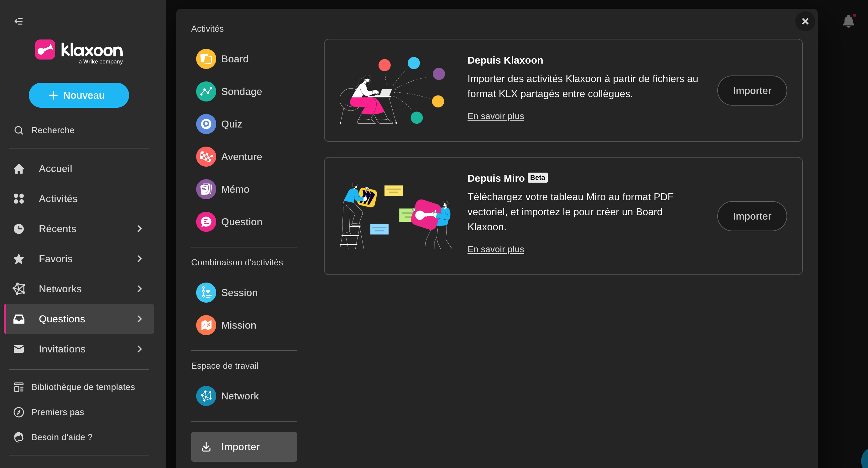The image size is (868, 468).
Task: Click Importer button for Depuis Klaxoon
Action: (751, 91)
